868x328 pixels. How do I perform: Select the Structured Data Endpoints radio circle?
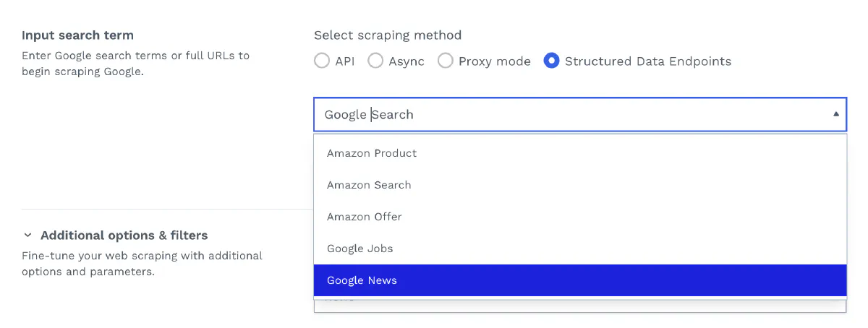(552, 61)
